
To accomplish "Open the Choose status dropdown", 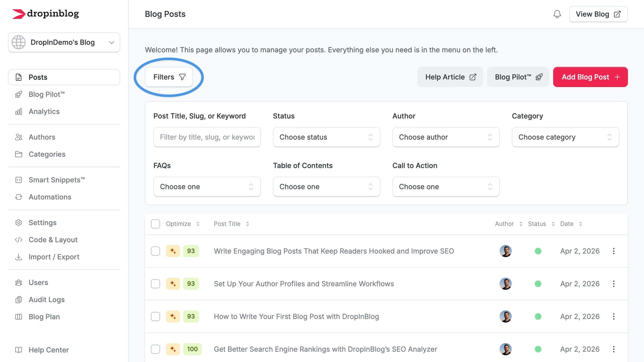I will click(327, 137).
